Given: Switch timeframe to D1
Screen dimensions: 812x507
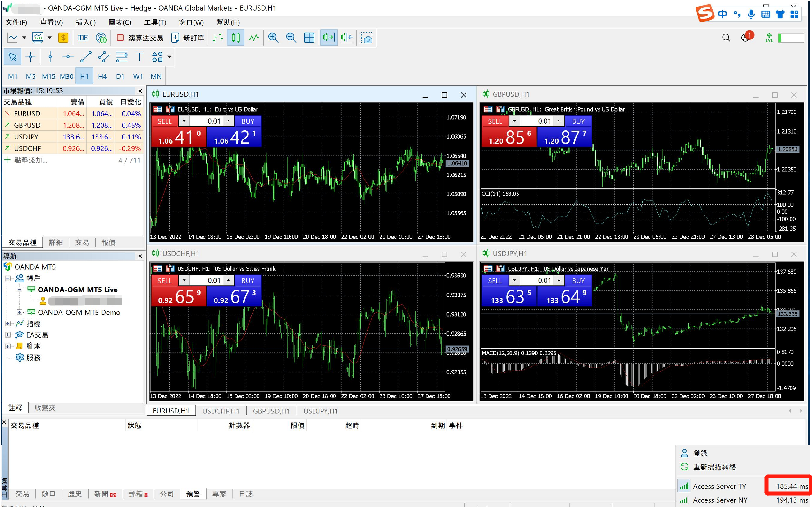Looking at the screenshot, I should click(120, 76).
